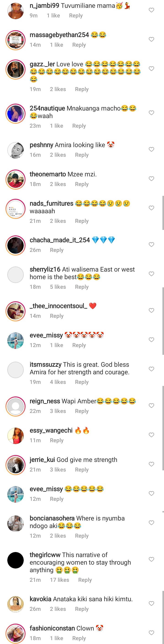View the 17 likes on thegirlcww's comment
Screen dimensions: 164x644
[x=60, y=580]
